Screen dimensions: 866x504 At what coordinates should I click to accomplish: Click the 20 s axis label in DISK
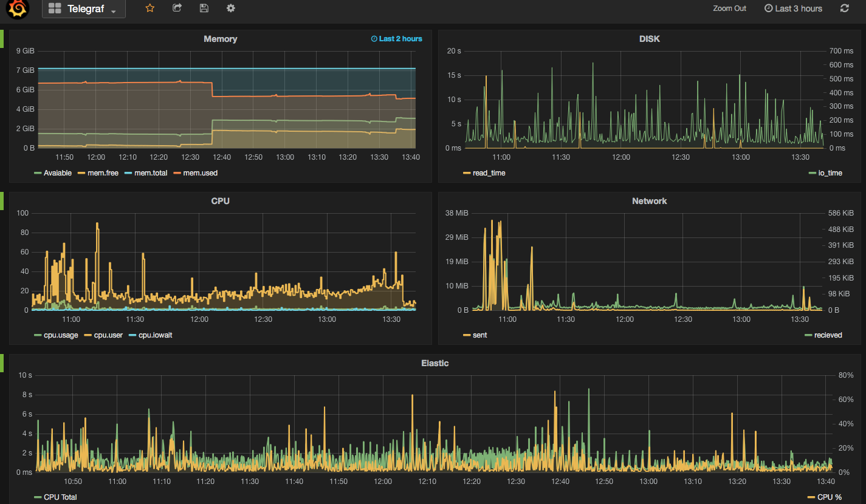[x=454, y=51]
